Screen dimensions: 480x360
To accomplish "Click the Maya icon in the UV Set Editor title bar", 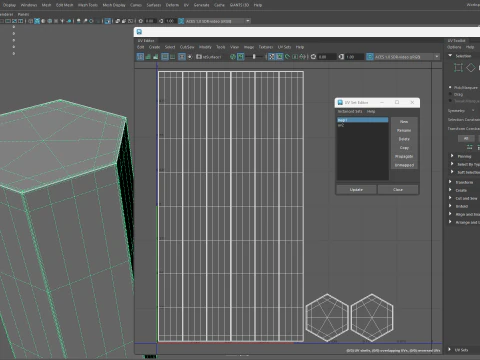I will pyautogui.click(x=340, y=102).
